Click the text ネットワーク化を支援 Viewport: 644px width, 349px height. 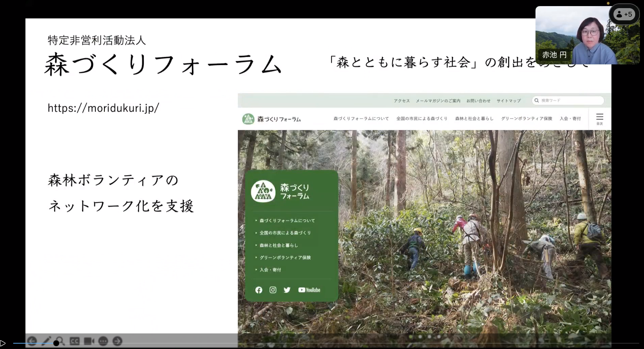click(121, 206)
